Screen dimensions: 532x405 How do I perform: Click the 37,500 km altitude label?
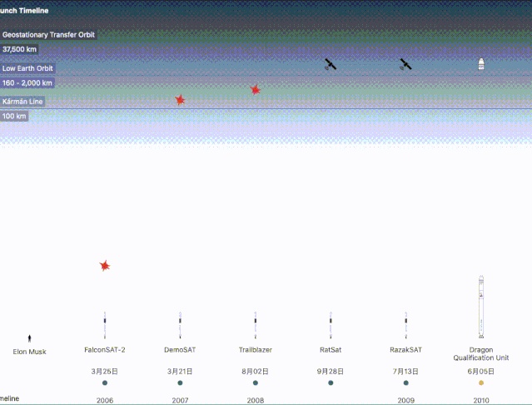point(19,49)
